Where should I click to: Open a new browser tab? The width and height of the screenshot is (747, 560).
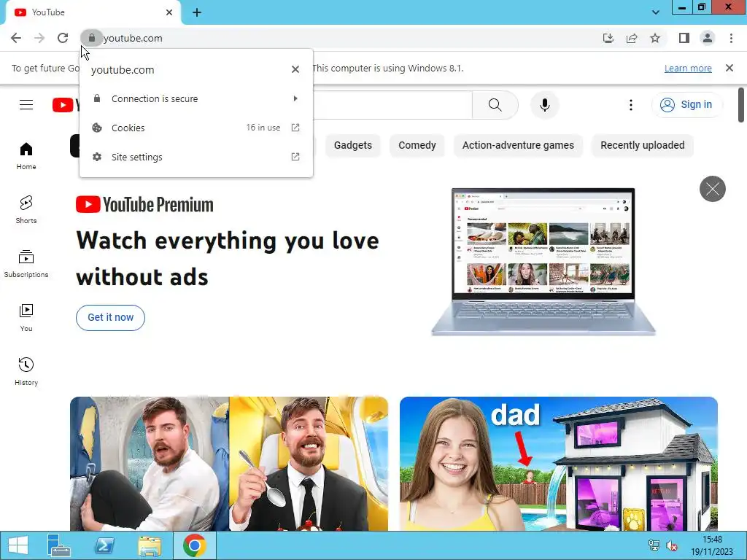coord(197,12)
